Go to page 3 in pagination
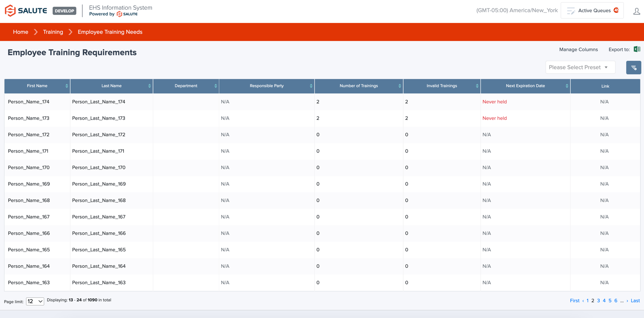644x318 pixels. (x=598, y=301)
